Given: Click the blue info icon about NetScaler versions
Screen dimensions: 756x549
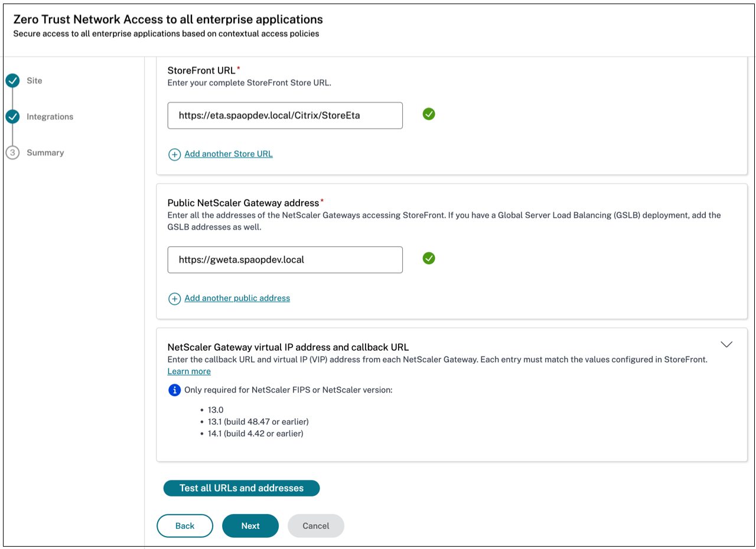Looking at the screenshot, I should [174, 390].
